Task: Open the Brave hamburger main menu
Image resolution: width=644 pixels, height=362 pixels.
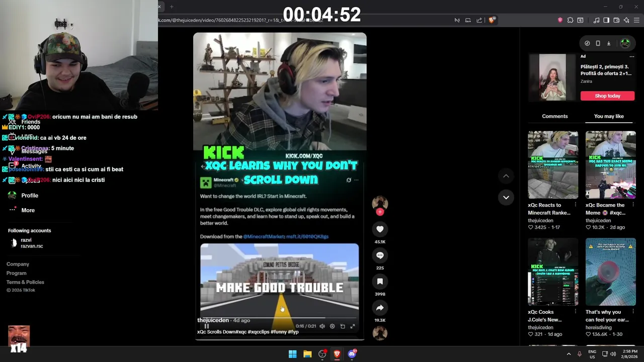Action: [x=636, y=20]
